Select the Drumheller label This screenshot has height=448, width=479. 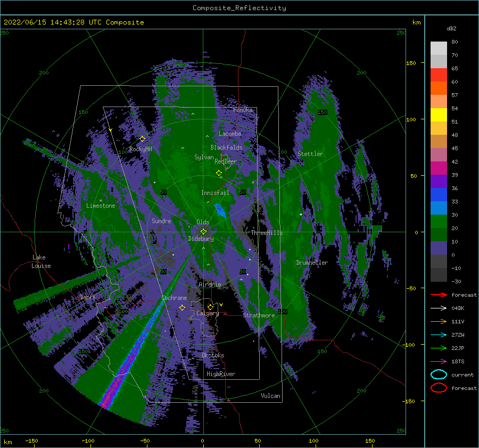pos(312,263)
